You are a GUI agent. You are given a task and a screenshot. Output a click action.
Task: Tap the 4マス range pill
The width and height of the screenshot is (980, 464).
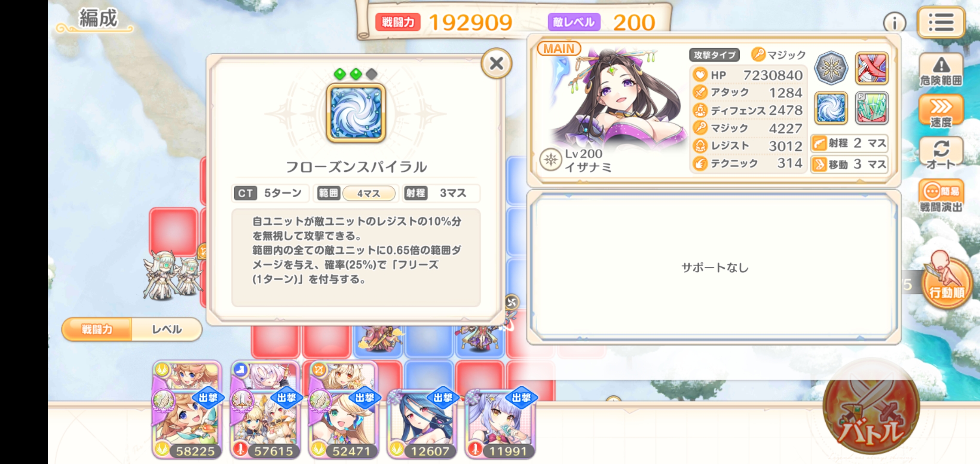pyautogui.click(x=369, y=193)
